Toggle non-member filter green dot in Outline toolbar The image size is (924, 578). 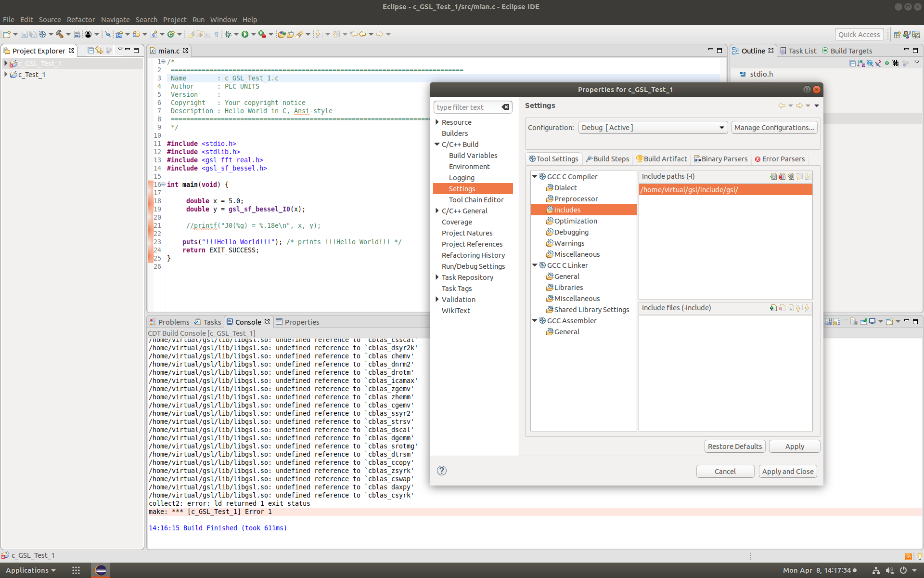[x=887, y=63]
